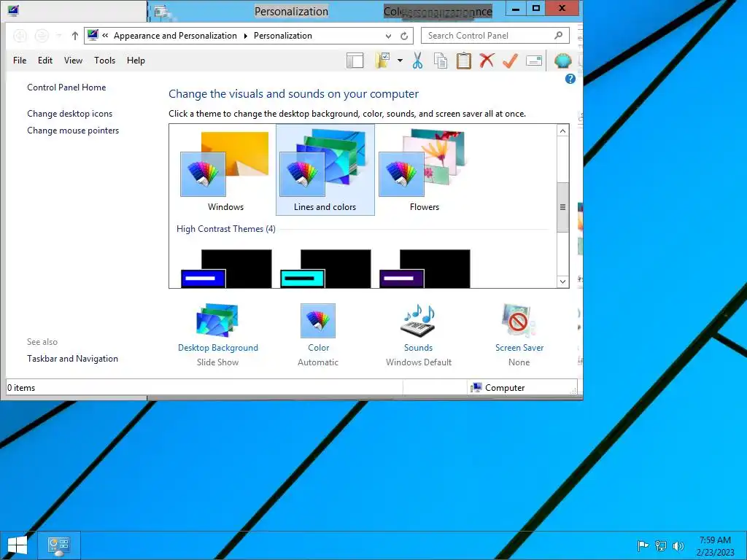Open the folder options dropdown arrow
Image resolution: width=747 pixels, height=560 pixels.
(x=400, y=61)
